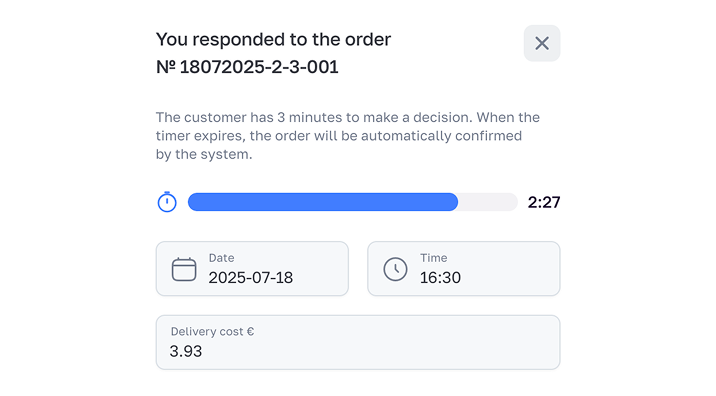Click the clock icon in Time field
Viewport: 716px width, 396px height.
pos(395,269)
